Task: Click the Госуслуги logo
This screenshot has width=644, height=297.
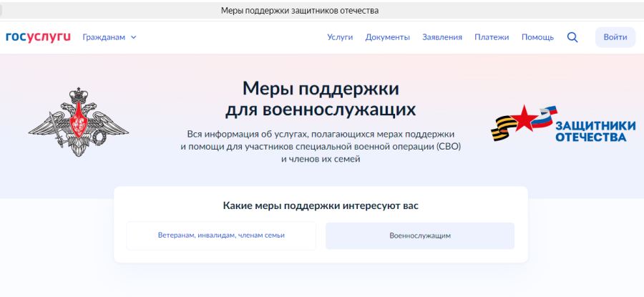Action: (38, 37)
